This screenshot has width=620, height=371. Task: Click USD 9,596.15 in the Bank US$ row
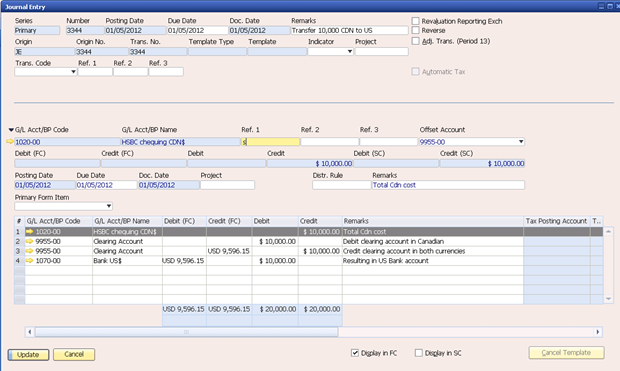click(x=183, y=261)
